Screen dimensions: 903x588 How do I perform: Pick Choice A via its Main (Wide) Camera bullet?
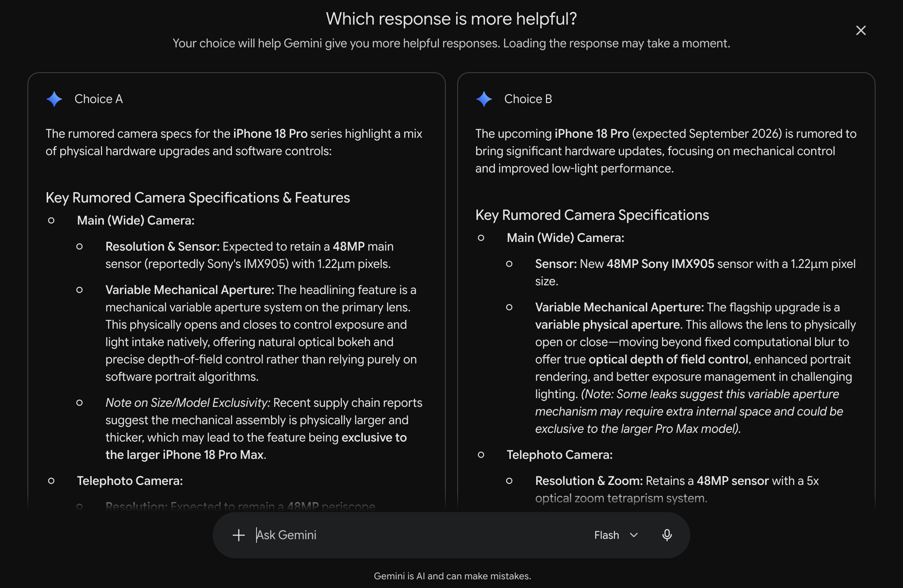pos(135,220)
